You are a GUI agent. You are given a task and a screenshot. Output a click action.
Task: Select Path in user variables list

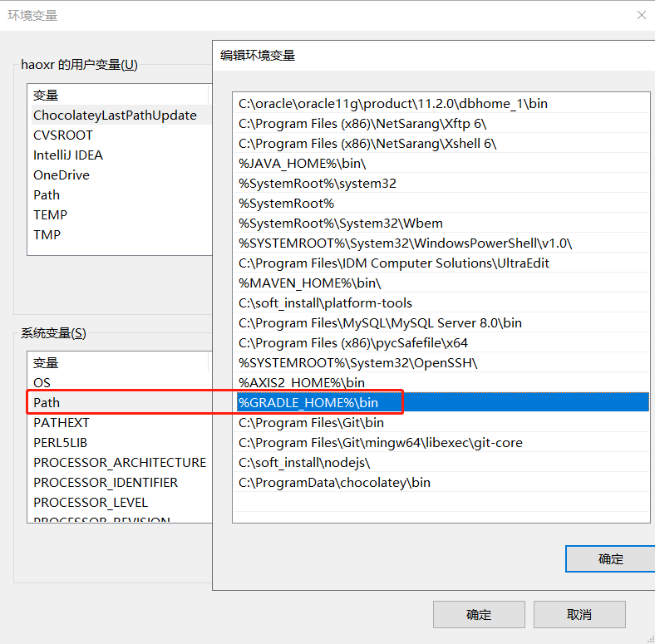[120, 195]
